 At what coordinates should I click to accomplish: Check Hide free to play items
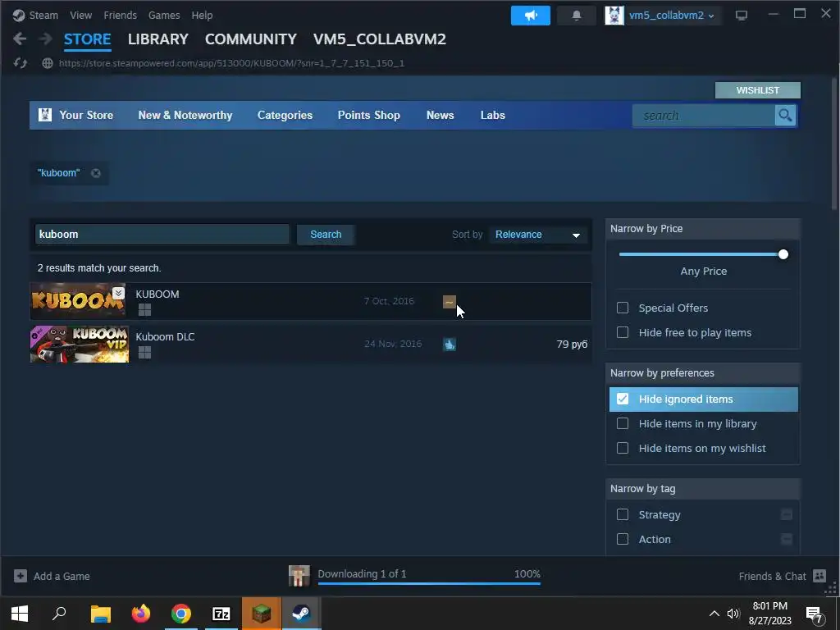point(623,332)
